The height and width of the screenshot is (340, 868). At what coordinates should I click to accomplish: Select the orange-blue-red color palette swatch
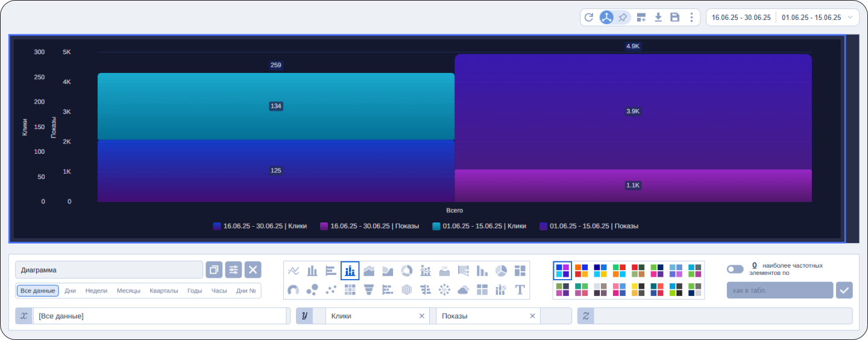pyautogui.click(x=581, y=271)
